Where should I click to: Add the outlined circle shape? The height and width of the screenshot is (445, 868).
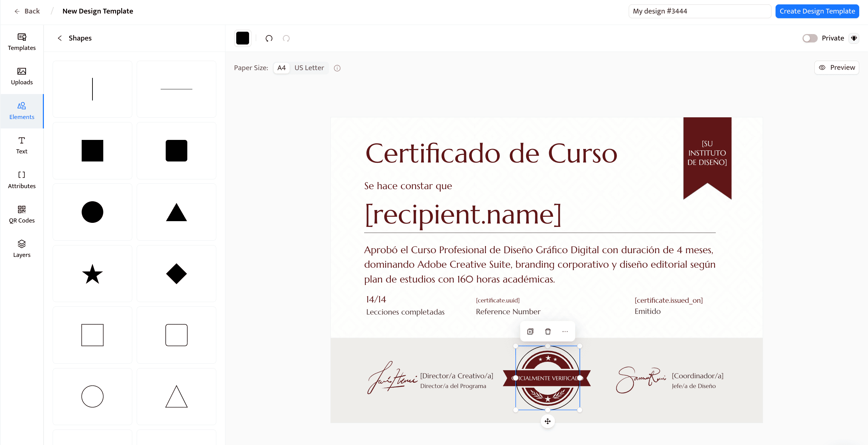pos(92,396)
